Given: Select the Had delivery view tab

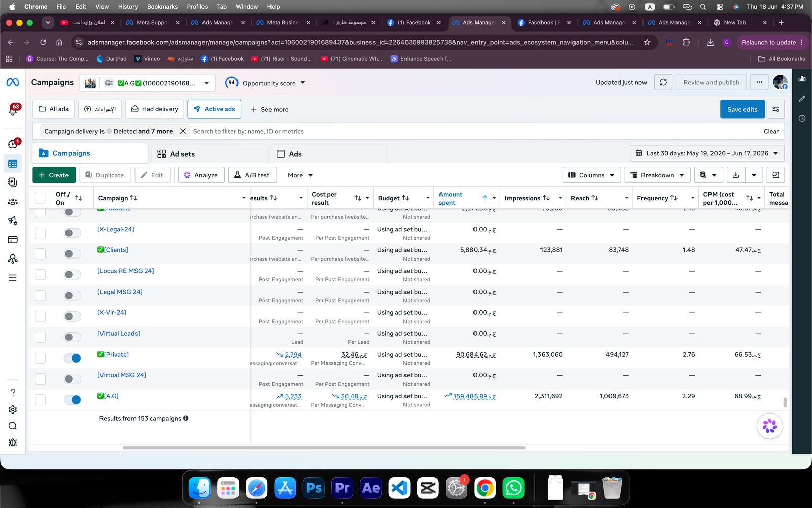Looking at the screenshot, I should 155,109.
